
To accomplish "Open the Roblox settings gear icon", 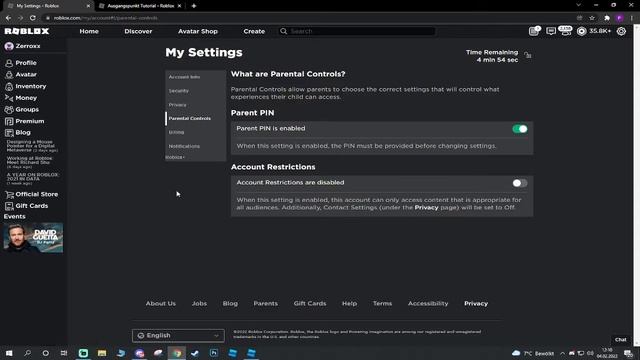I will [621, 31].
